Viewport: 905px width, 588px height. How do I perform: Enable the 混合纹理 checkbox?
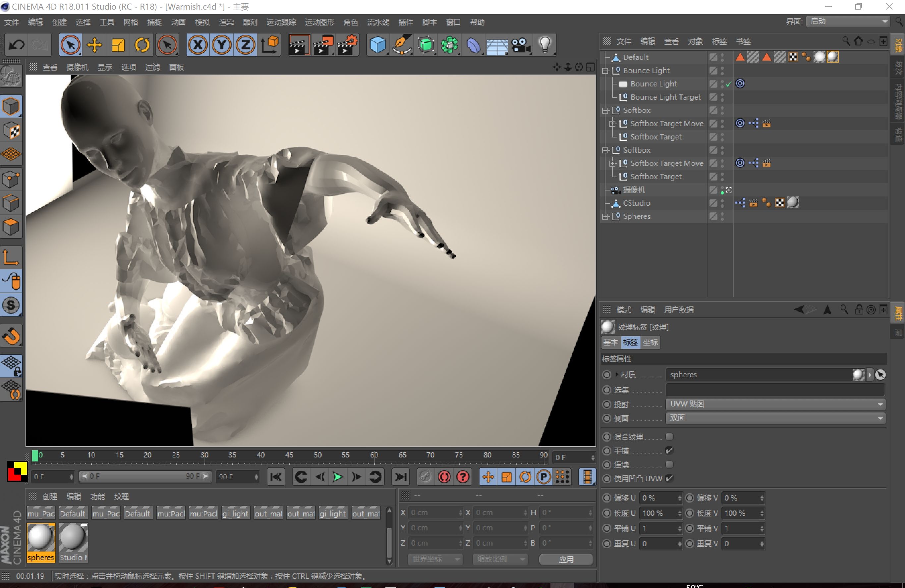(669, 437)
